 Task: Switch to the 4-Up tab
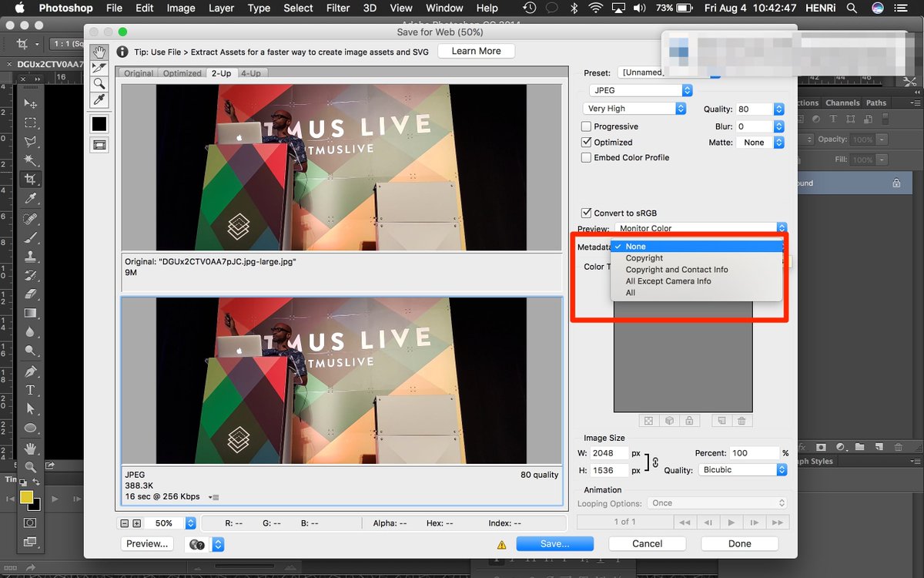[x=252, y=72]
